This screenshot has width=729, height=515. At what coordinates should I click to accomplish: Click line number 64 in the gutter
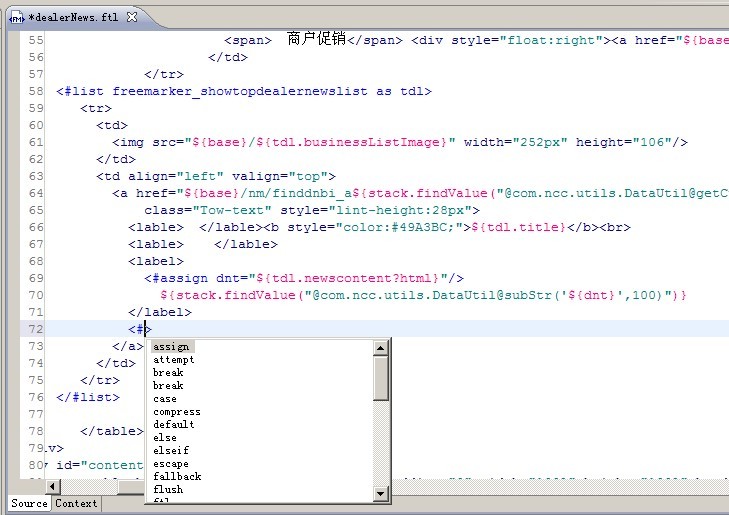coord(36,193)
